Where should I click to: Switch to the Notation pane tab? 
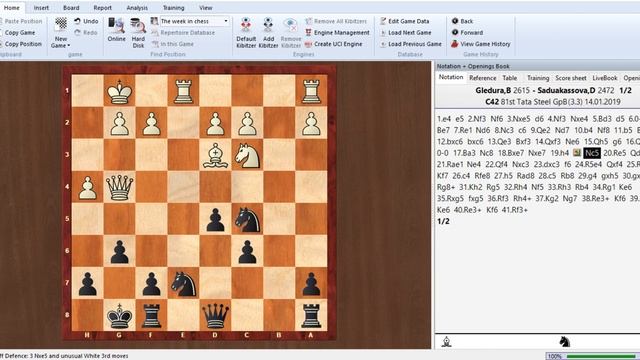(451, 77)
